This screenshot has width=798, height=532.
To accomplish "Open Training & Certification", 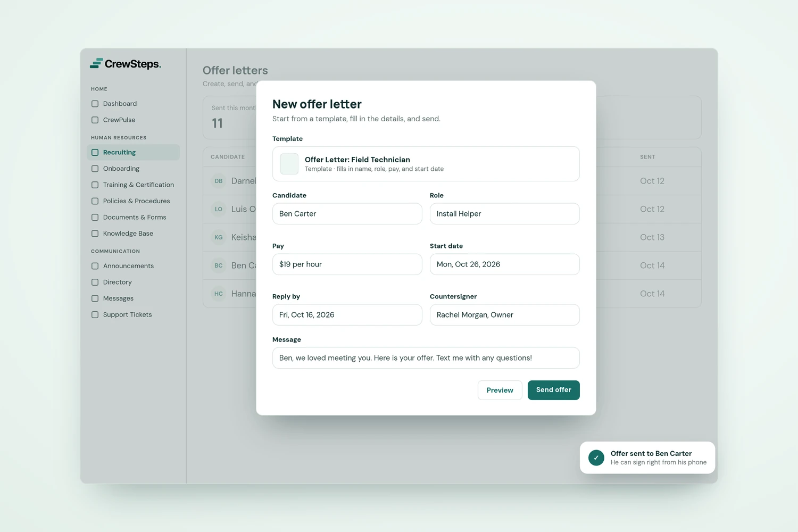I will coord(133,185).
